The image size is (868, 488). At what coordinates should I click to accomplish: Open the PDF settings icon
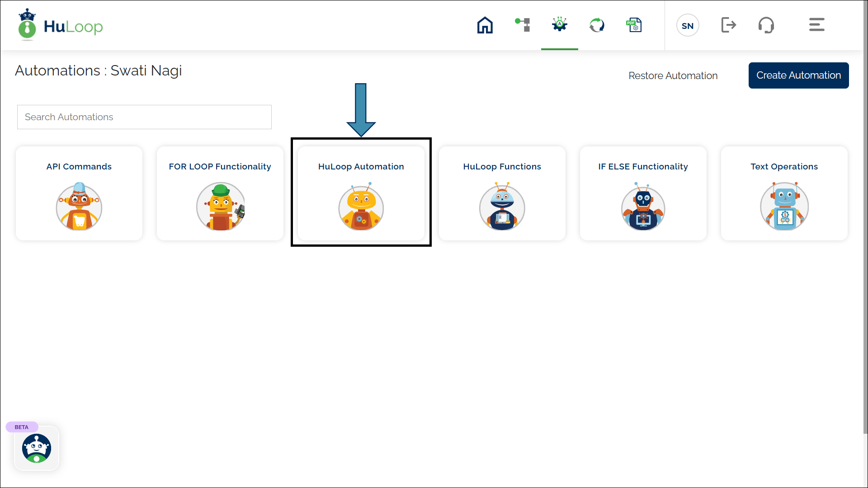(x=634, y=25)
